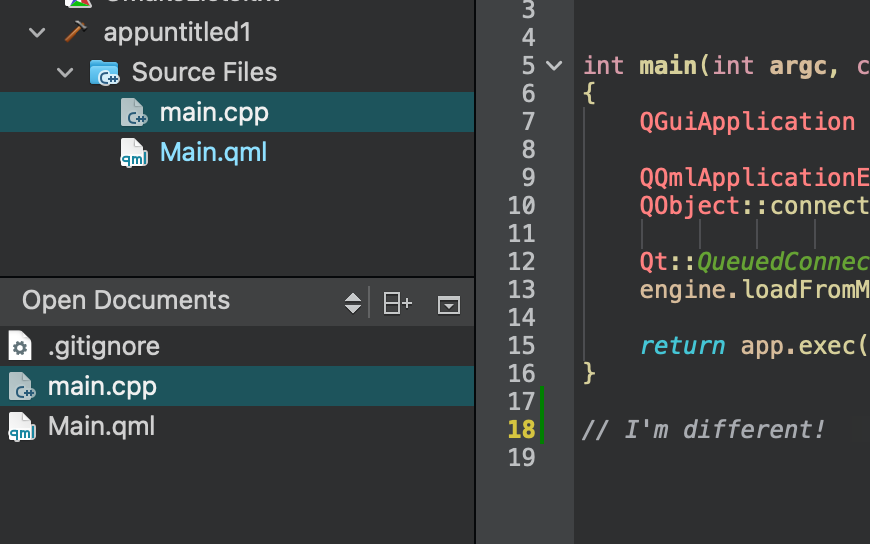Click the Main.qml file icon in project tree

pos(134,153)
